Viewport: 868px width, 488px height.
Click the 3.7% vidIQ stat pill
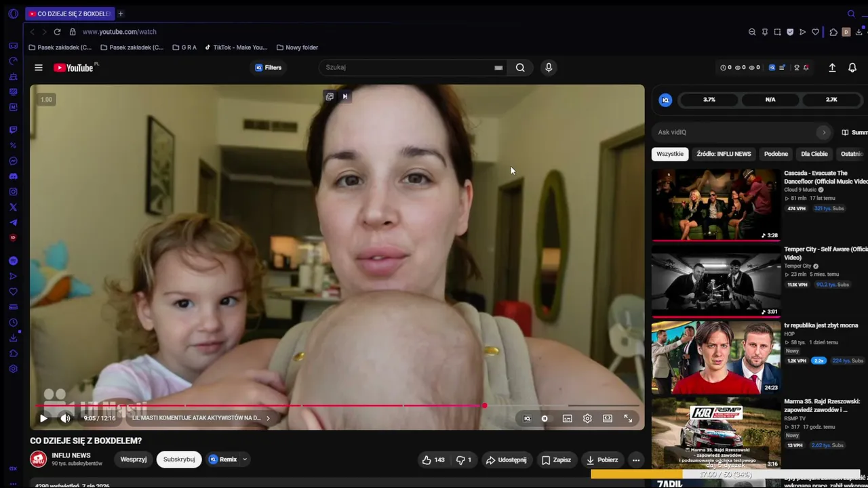pyautogui.click(x=709, y=100)
